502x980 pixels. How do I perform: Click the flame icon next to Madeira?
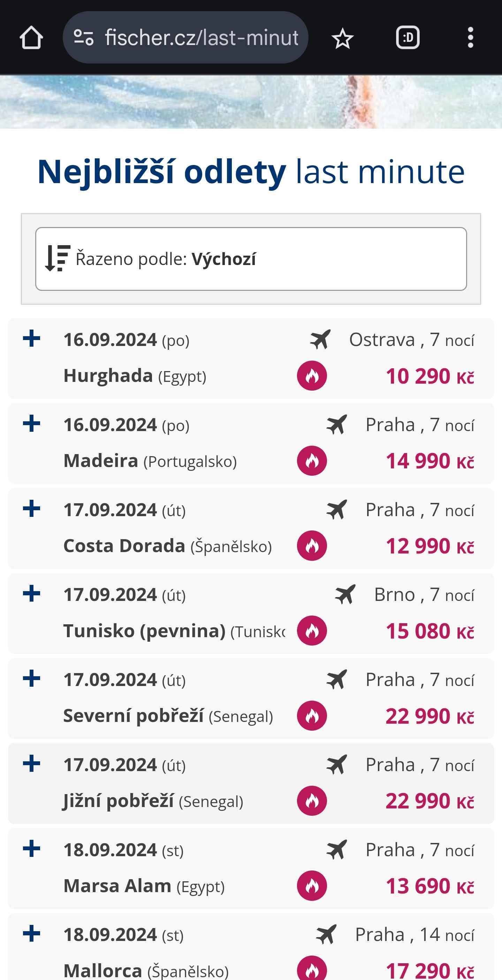pos(312,461)
